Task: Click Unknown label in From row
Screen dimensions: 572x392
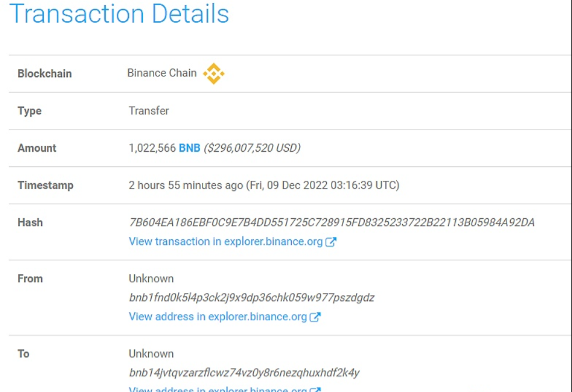Action: (151, 278)
